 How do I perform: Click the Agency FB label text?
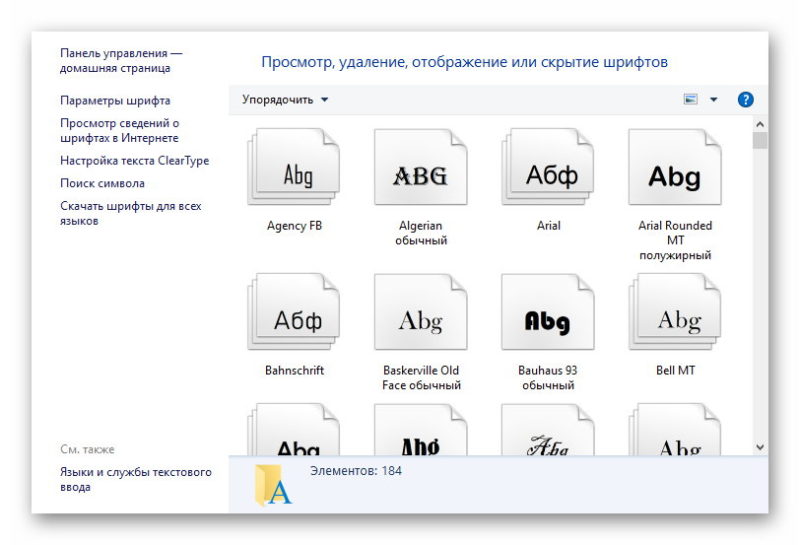(294, 226)
